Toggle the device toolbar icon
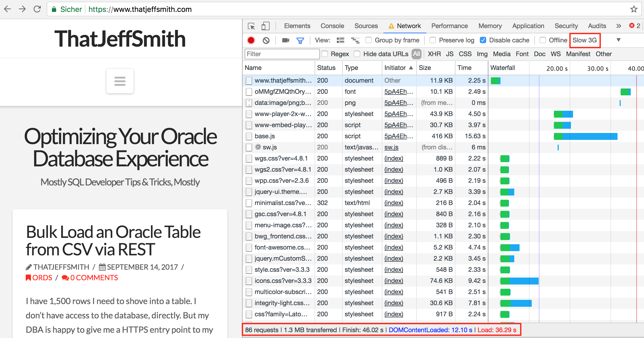The image size is (644, 338). 266,26
